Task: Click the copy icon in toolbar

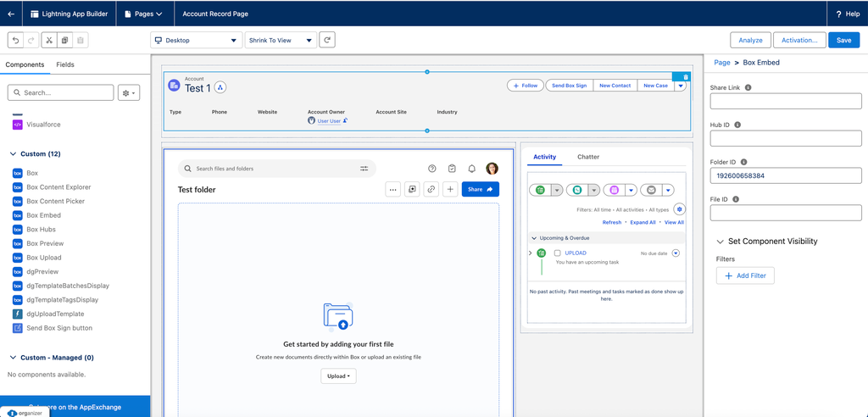Action: point(64,40)
